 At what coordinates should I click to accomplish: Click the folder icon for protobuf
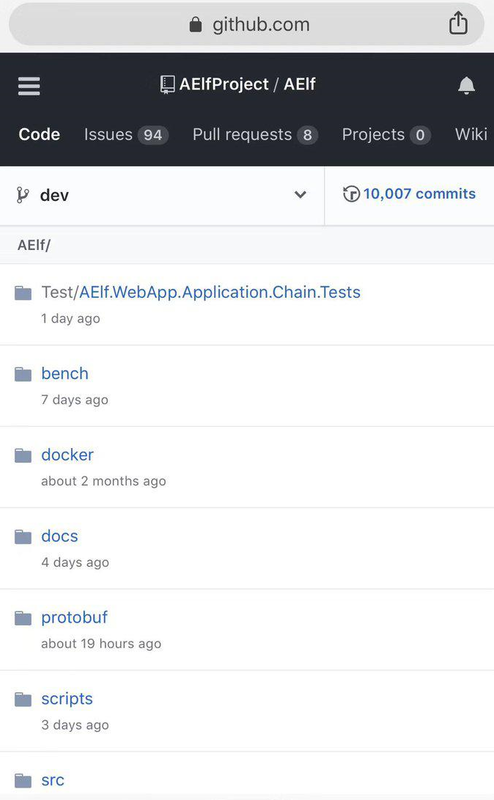(23, 618)
